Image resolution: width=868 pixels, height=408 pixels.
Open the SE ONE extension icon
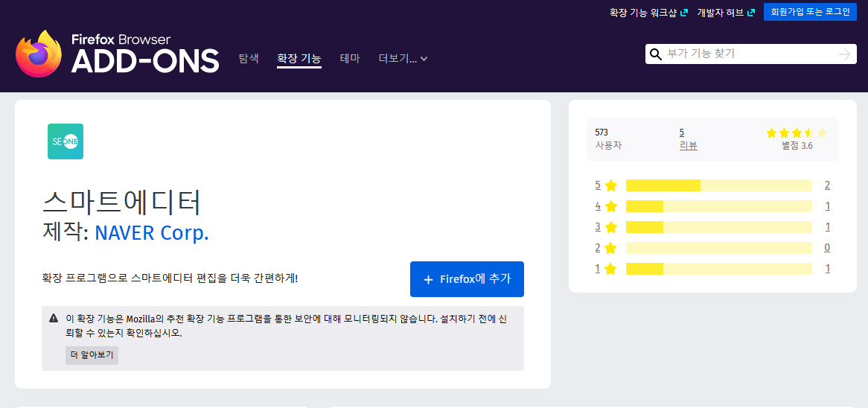tap(66, 141)
